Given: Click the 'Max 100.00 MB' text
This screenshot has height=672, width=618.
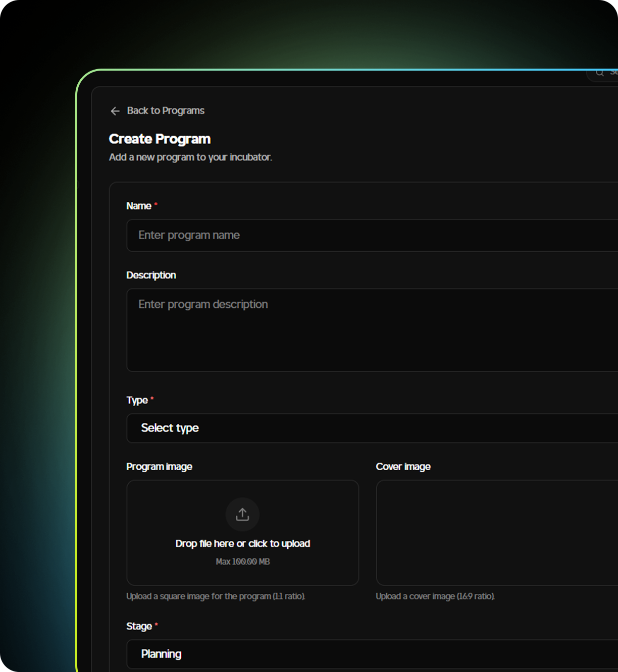Looking at the screenshot, I should coord(242,562).
